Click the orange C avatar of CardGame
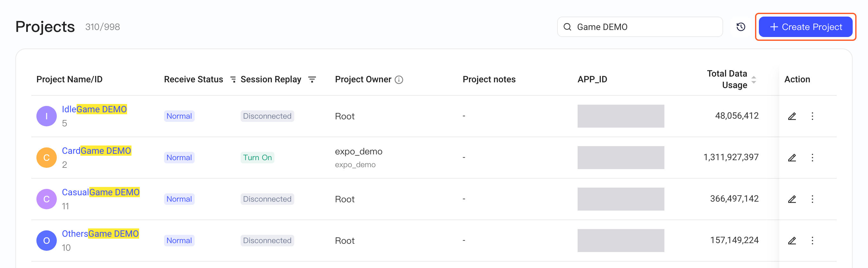 [x=47, y=158]
